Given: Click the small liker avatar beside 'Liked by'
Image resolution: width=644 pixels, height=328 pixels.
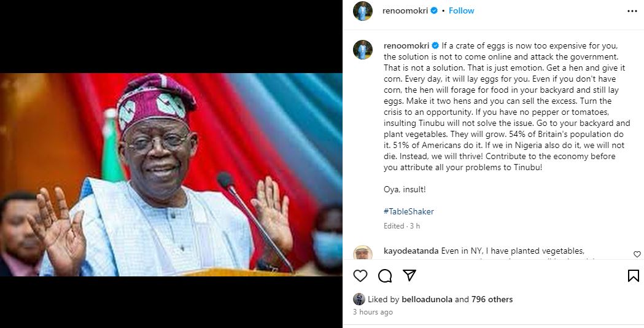Looking at the screenshot, I should point(359,300).
